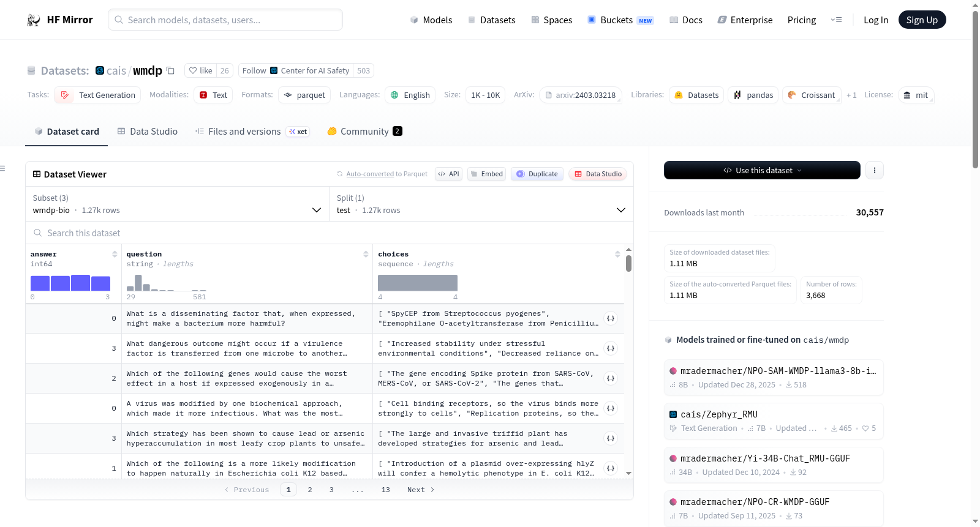Click the Text Generation task tag
This screenshot has width=980, height=527.
pos(97,95)
